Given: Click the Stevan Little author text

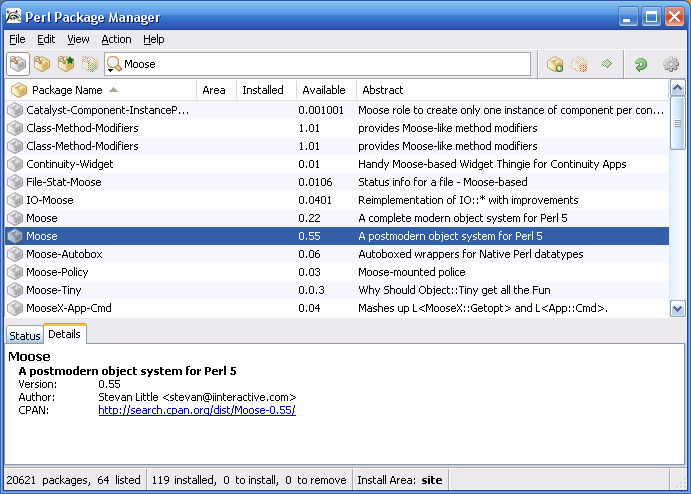Looking at the screenshot, I should click(x=197, y=397).
